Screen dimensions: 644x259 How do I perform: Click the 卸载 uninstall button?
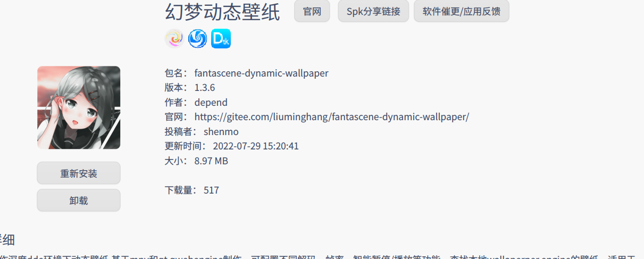[x=79, y=200]
